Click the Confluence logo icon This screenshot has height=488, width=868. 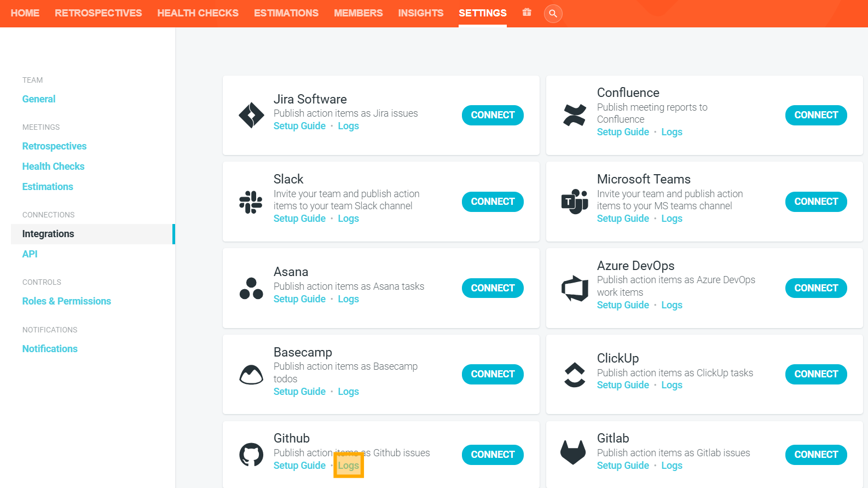[575, 115]
